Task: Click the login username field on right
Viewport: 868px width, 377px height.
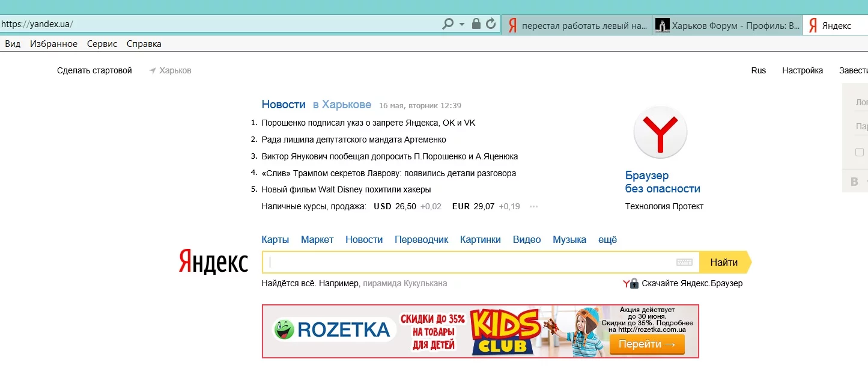Action: pos(861,102)
